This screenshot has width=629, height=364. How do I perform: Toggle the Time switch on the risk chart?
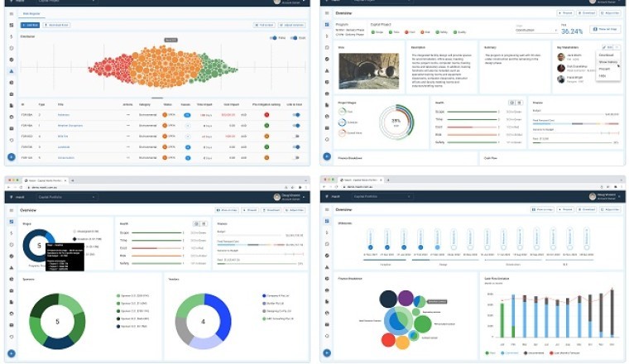coord(274,38)
